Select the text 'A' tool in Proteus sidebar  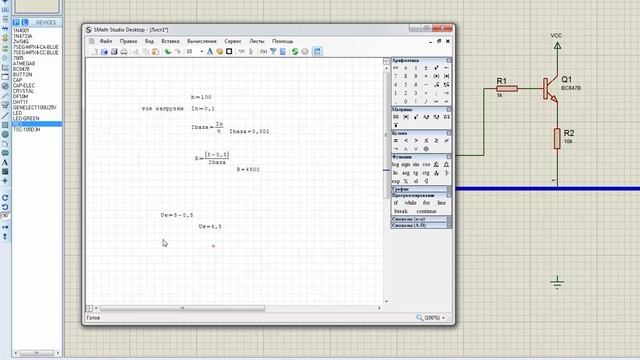5,162
